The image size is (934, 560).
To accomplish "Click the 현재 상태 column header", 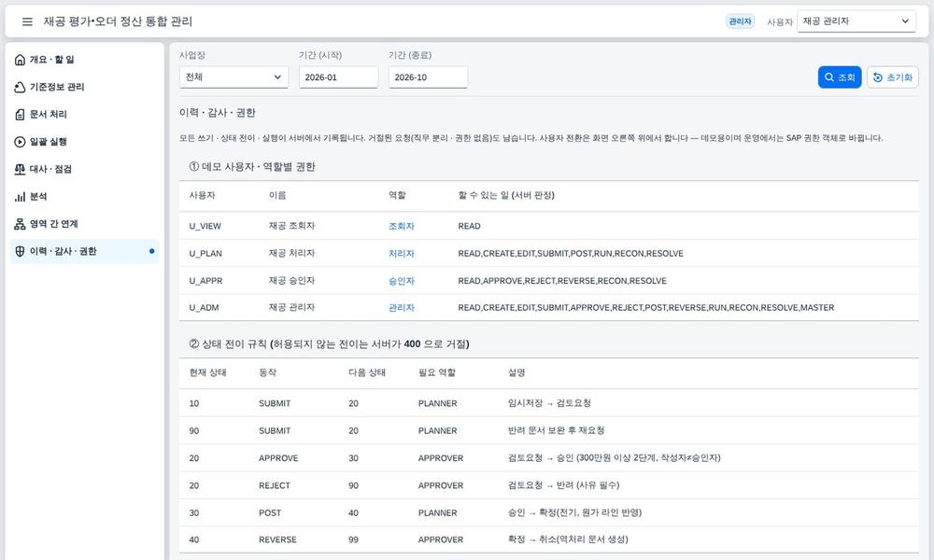I will [207, 372].
